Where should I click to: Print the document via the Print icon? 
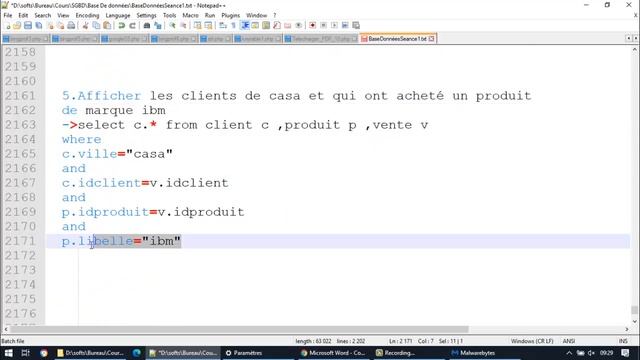[x=71, y=25]
